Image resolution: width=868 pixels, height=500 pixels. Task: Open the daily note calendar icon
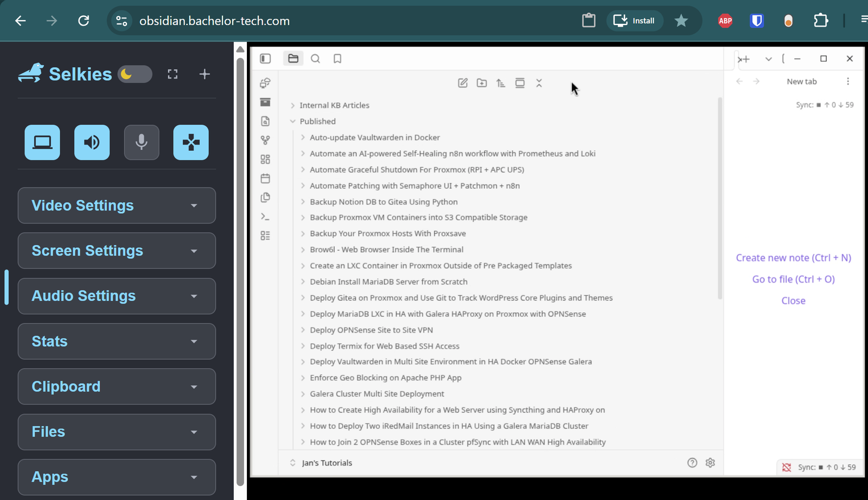(265, 178)
